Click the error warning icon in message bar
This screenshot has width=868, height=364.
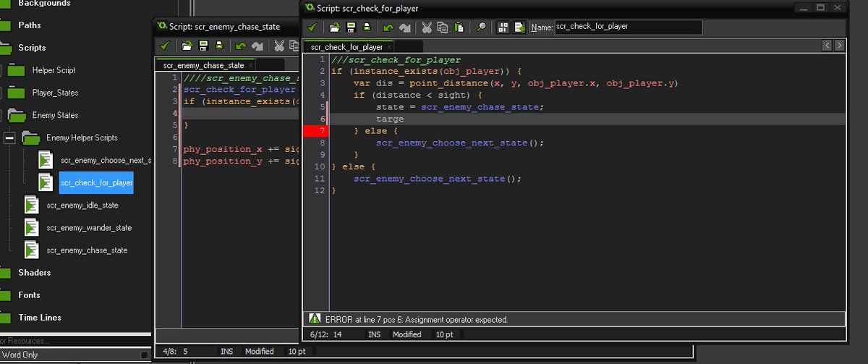(x=315, y=319)
